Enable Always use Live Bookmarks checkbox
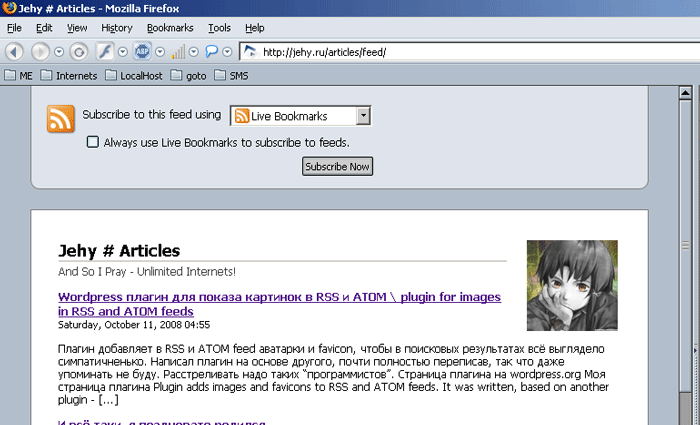Image resolution: width=700 pixels, height=425 pixels. point(92,142)
